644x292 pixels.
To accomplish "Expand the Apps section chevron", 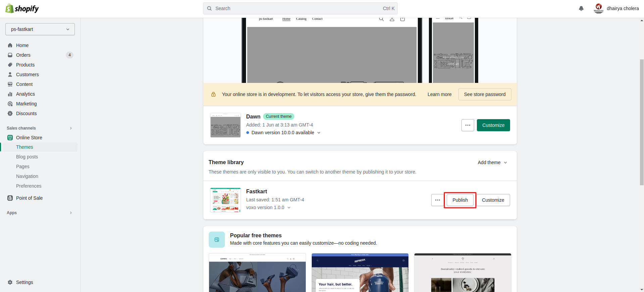I will point(71,213).
